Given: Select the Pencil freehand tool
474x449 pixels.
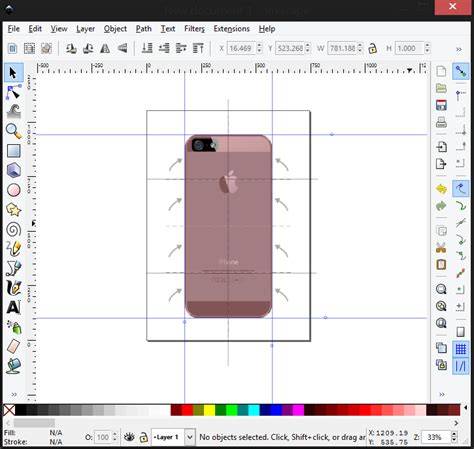Looking at the screenshot, I should (x=13, y=249).
